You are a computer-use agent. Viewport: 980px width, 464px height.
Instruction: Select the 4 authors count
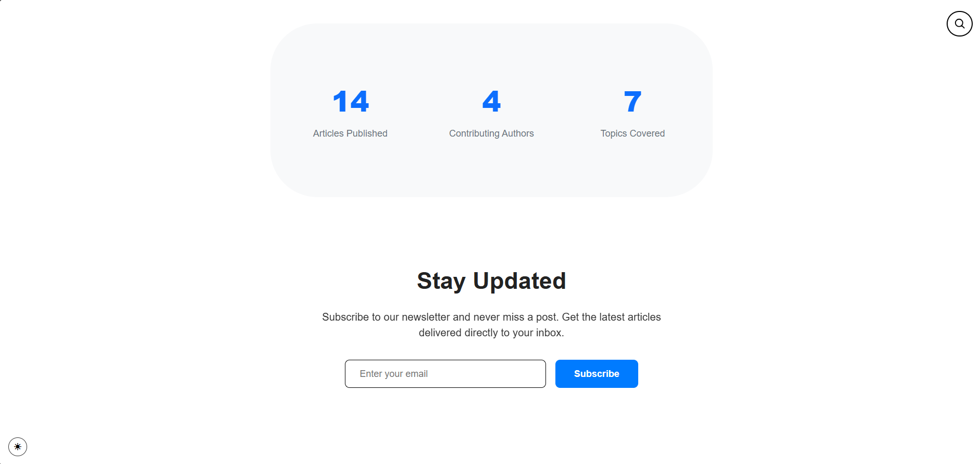click(x=491, y=101)
